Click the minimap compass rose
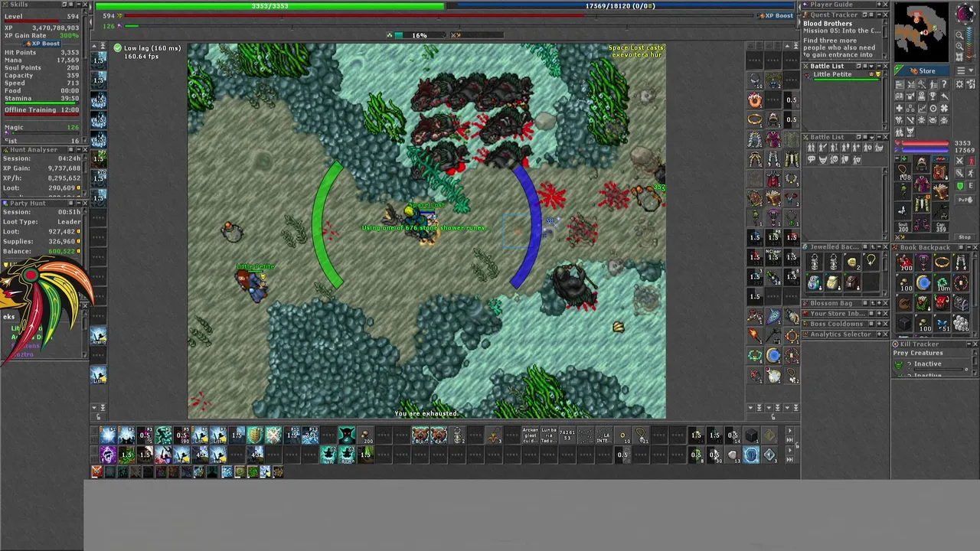The height and width of the screenshot is (551, 980). coord(965,13)
